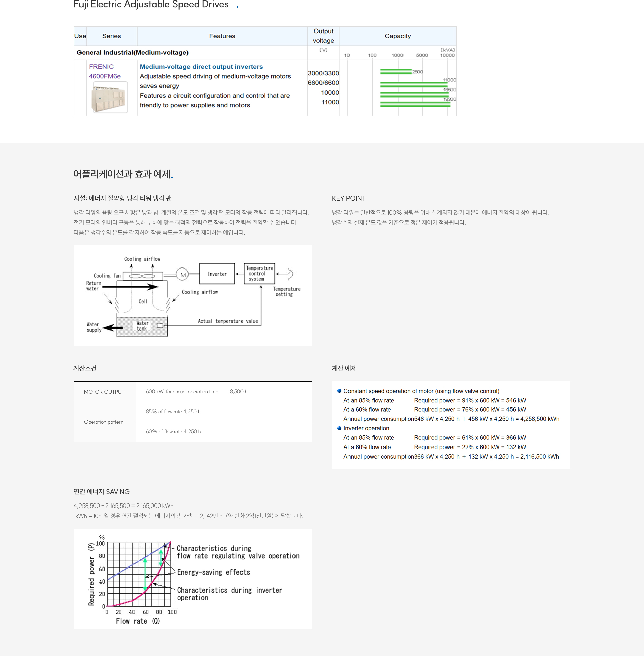Click the 'Output voltage' column header
The height and width of the screenshot is (656, 644).
point(323,36)
